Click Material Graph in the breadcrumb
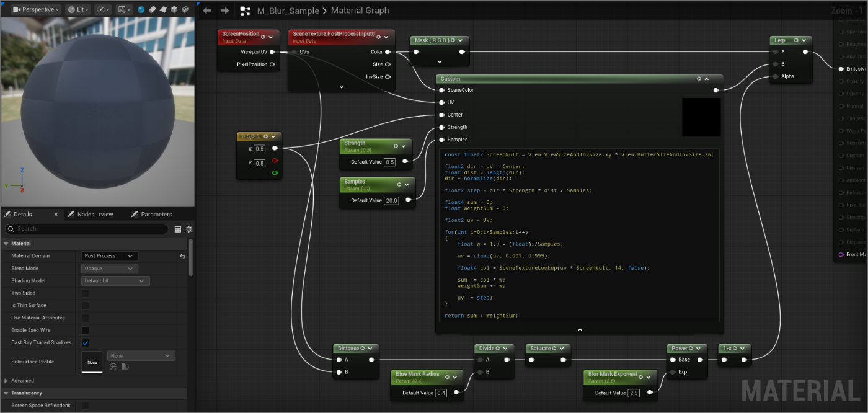This screenshot has width=868, height=413. click(x=360, y=11)
